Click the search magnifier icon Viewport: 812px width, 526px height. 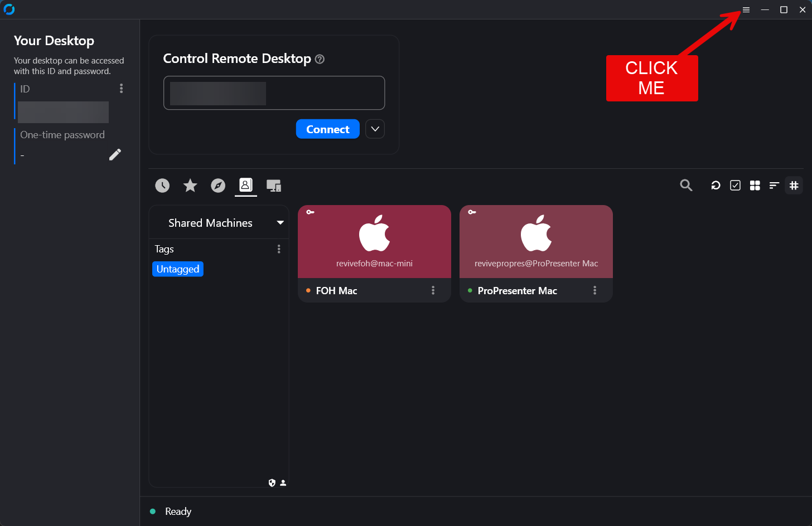pyautogui.click(x=686, y=186)
